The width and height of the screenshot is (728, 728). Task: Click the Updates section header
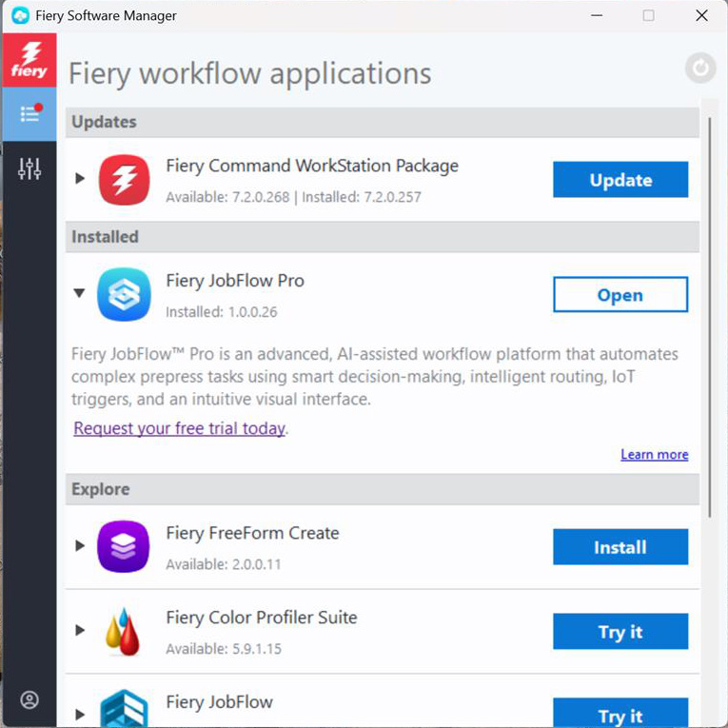click(x=383, y=122)
